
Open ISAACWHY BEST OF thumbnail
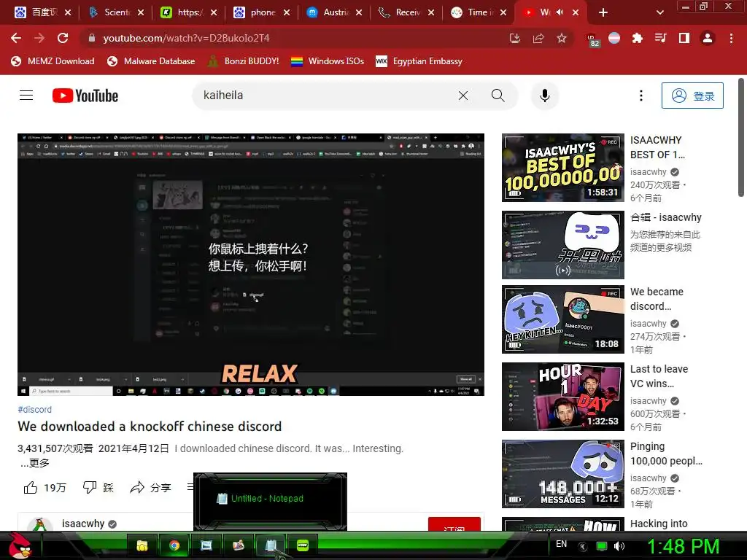563,168
